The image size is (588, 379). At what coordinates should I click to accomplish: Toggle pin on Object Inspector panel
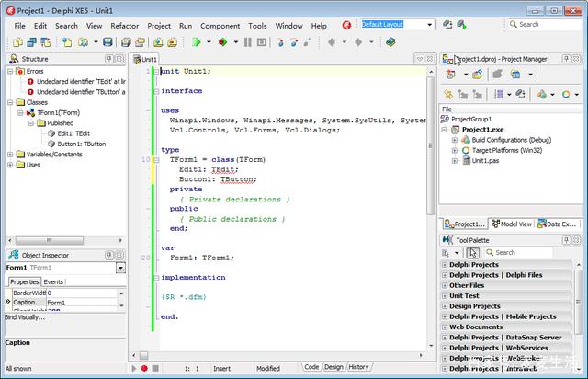109,255
